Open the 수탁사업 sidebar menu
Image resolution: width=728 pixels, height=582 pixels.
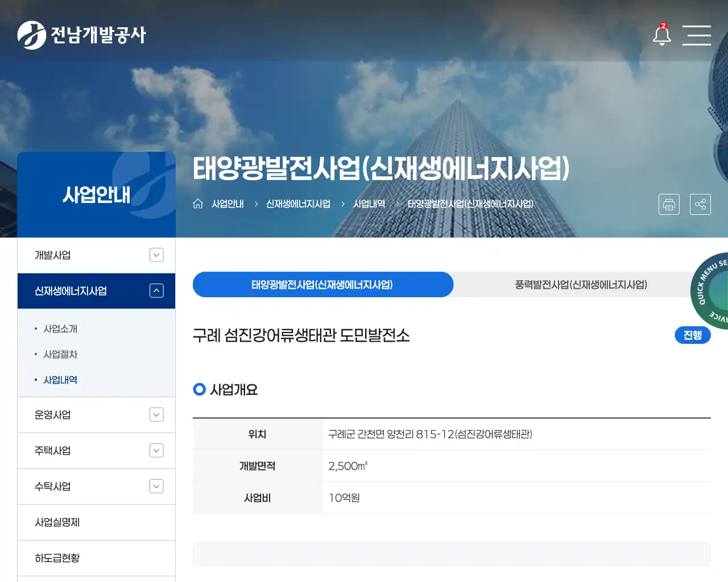96,487
